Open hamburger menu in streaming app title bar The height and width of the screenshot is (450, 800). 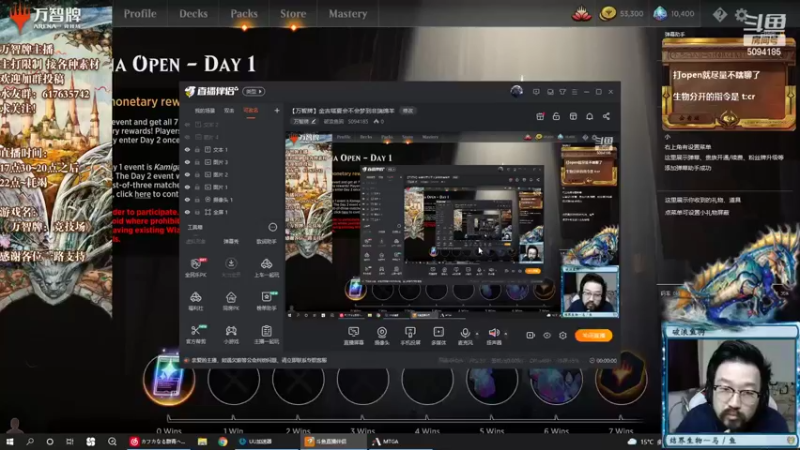574,92
